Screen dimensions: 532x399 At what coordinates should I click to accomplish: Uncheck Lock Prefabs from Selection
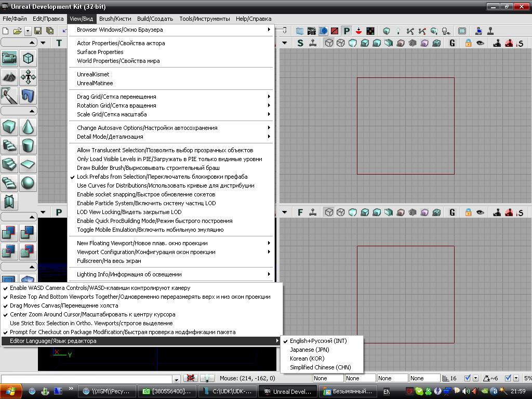click(171, 177)
